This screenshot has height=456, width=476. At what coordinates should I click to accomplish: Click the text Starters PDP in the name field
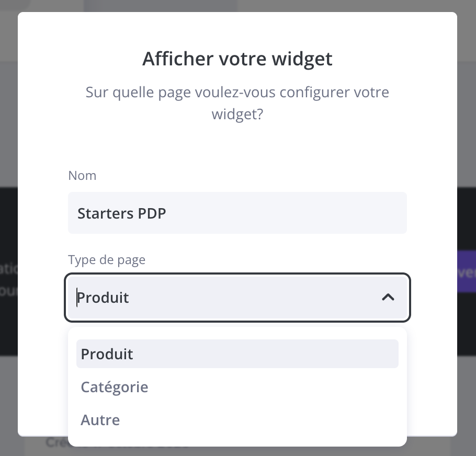pos(122,213)
